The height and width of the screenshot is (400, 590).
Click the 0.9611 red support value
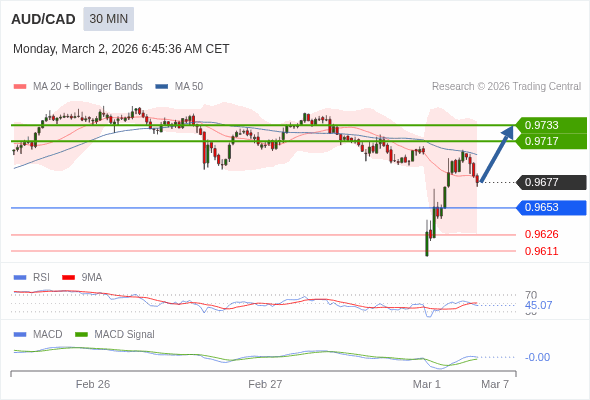pyautogui.click(x=541, y=251)
